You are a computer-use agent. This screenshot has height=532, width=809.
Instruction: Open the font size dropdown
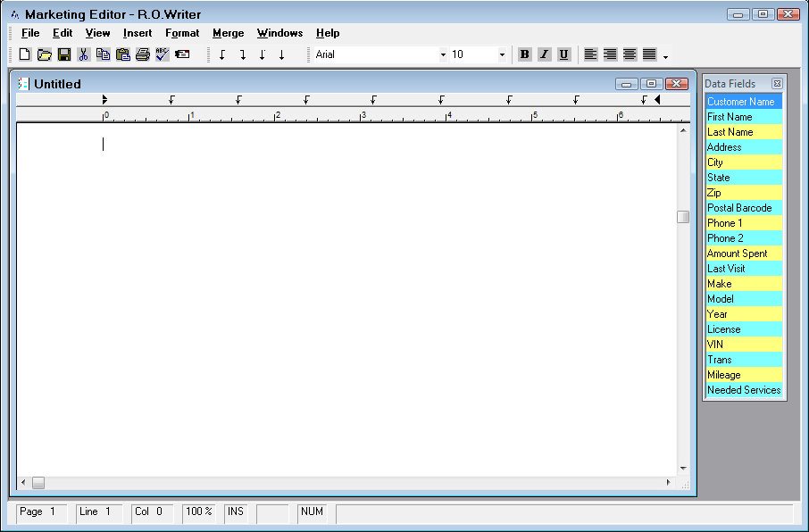pos(501,54)
